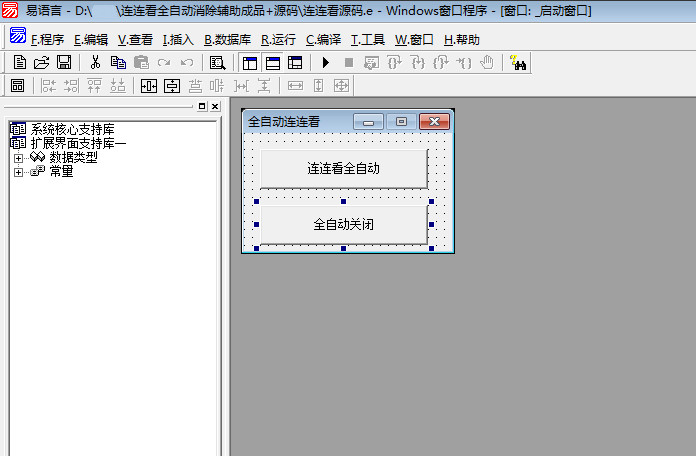This screenshot has width=696, height=456.
Task: Open the C.编译 menu
Action: (323, 40)
